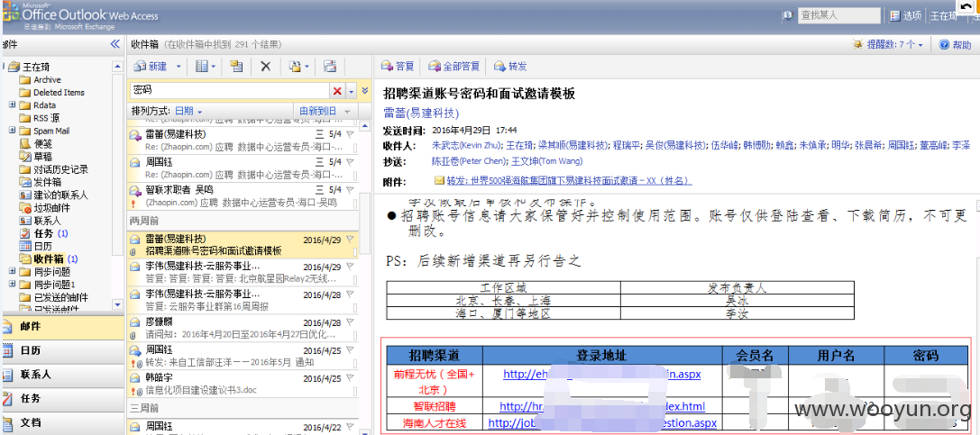This screenshot has width=980, height=435.
Task: Click the 答复 reply button
Action: pos(398,66)
